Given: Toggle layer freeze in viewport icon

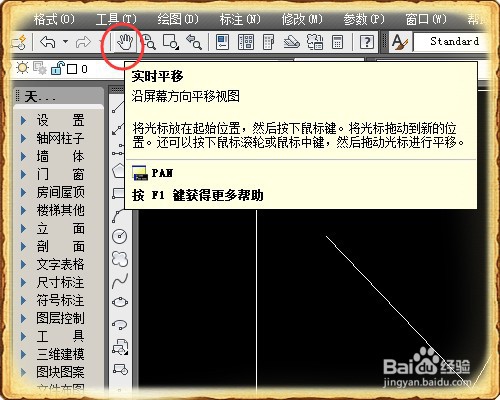Looking at the screenshot, I should click(x=40, y=68).
